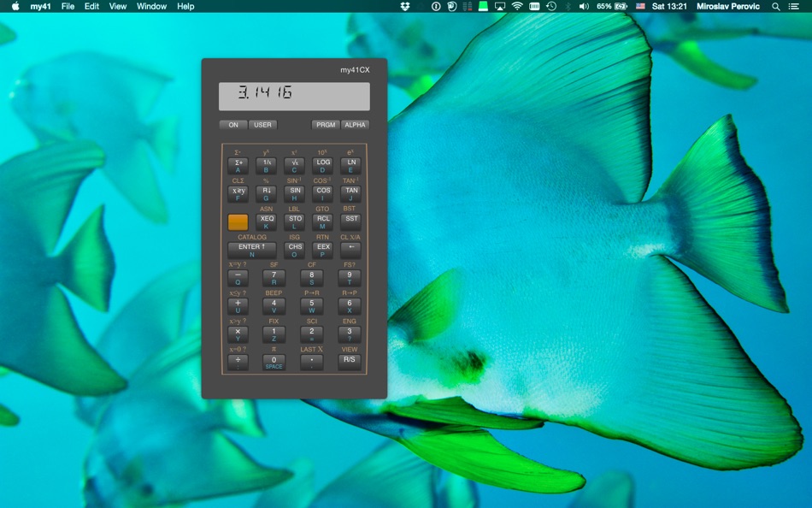Open Dropbox in the menu bar

click(x=405, y=6)
